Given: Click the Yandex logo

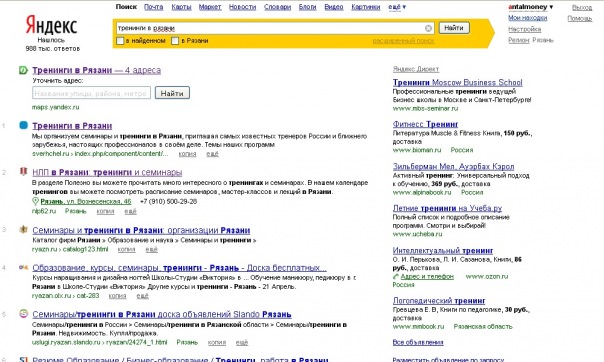Looking at the screenshot, I should [x=51, y=25].
